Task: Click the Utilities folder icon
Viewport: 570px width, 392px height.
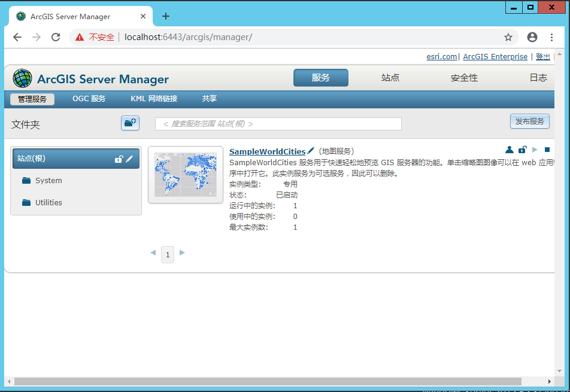Action: (26, 203)
